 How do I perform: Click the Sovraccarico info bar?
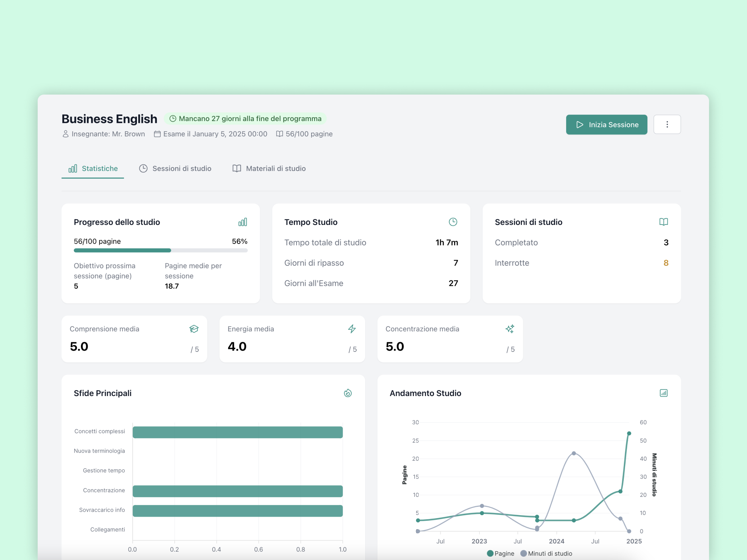238,511
